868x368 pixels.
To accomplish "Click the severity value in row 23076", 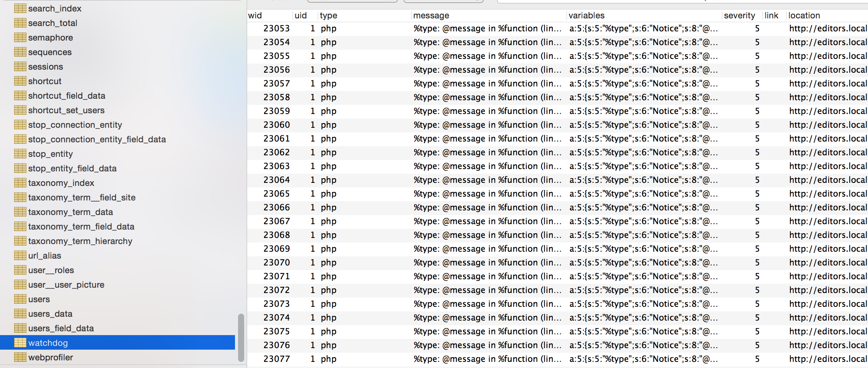I will [757, 345].
